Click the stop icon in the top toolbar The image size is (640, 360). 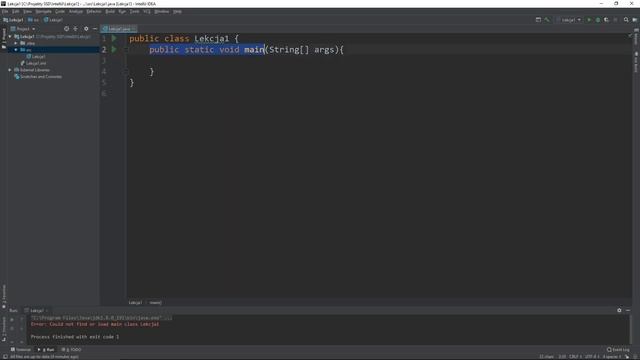[x=616, y=20]
